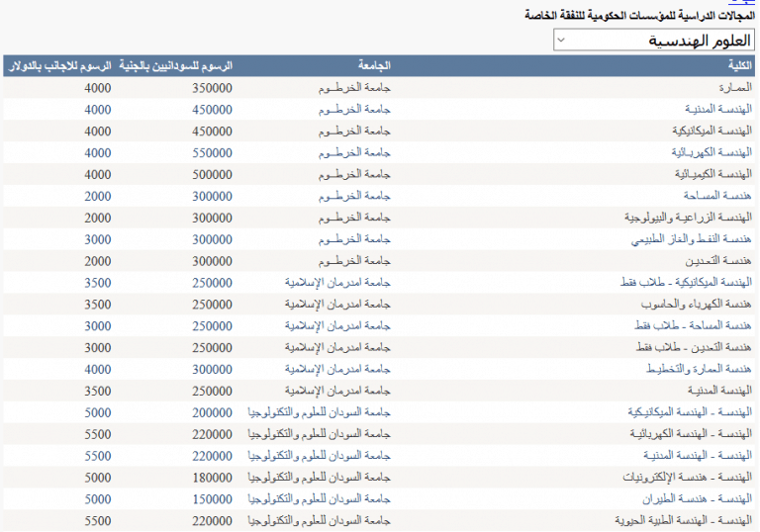Click the 300000 fee in the هندسة العمارة والتخطيط row
The height and width of the screenshot is (532, 760).
[212, 370]
